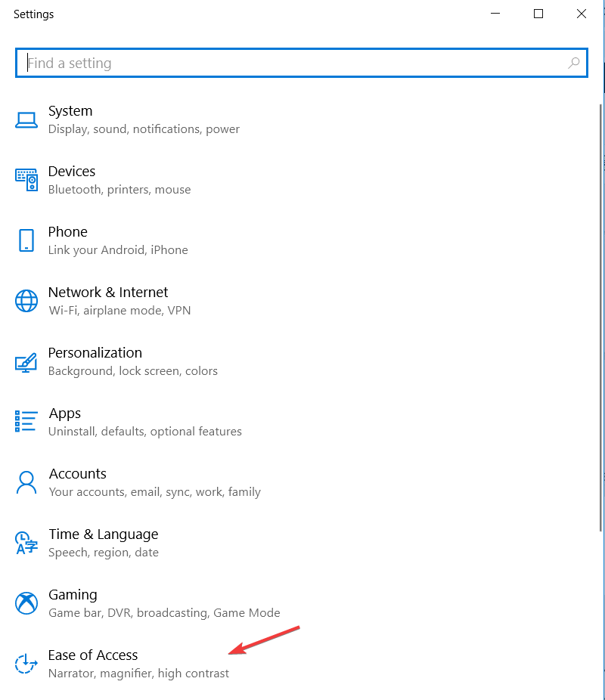Click 'Uninstall, defaults, optional features' text

(144, 431)
